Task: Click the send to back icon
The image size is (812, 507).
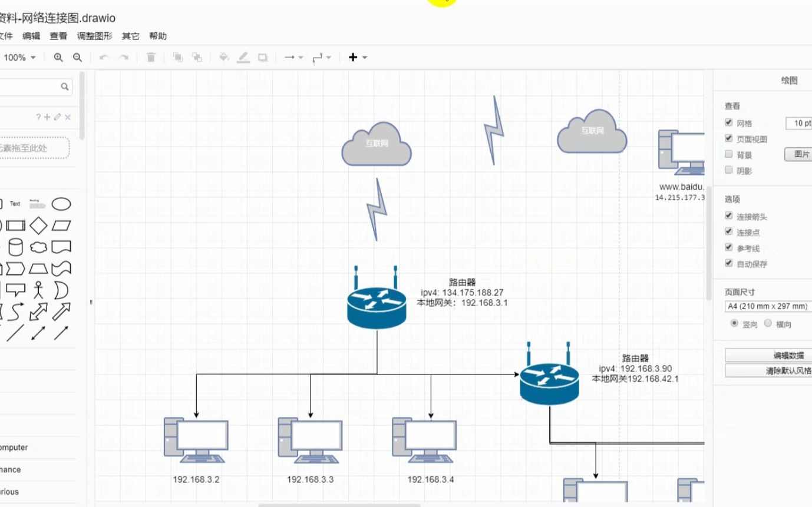Action: coord(197,57)
